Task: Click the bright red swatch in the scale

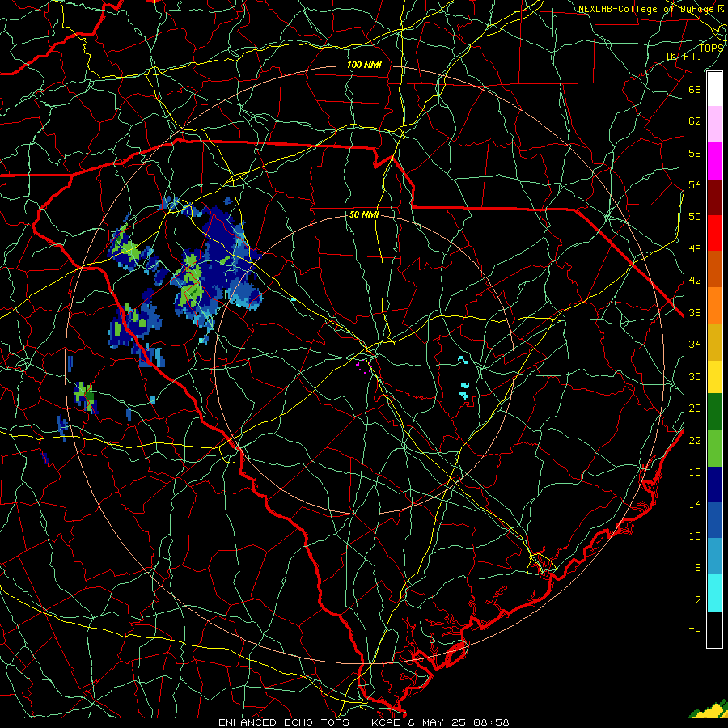Action: 714,233
